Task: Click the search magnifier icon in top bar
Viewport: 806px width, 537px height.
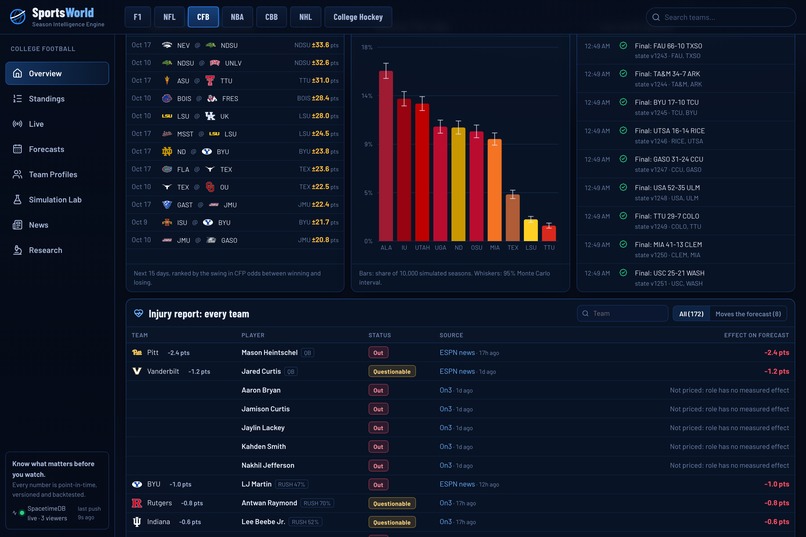Action: (656, 17)
